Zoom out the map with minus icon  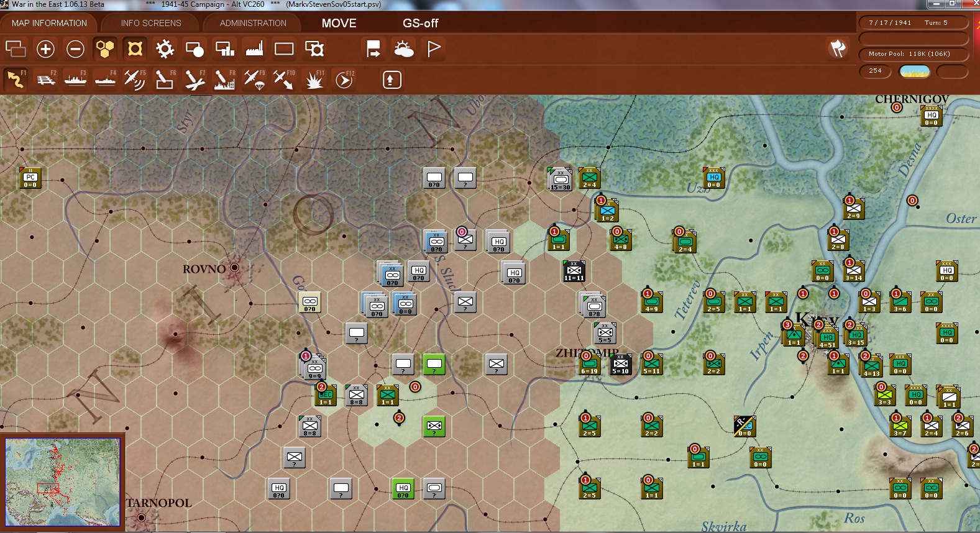[x=75, y=48]
